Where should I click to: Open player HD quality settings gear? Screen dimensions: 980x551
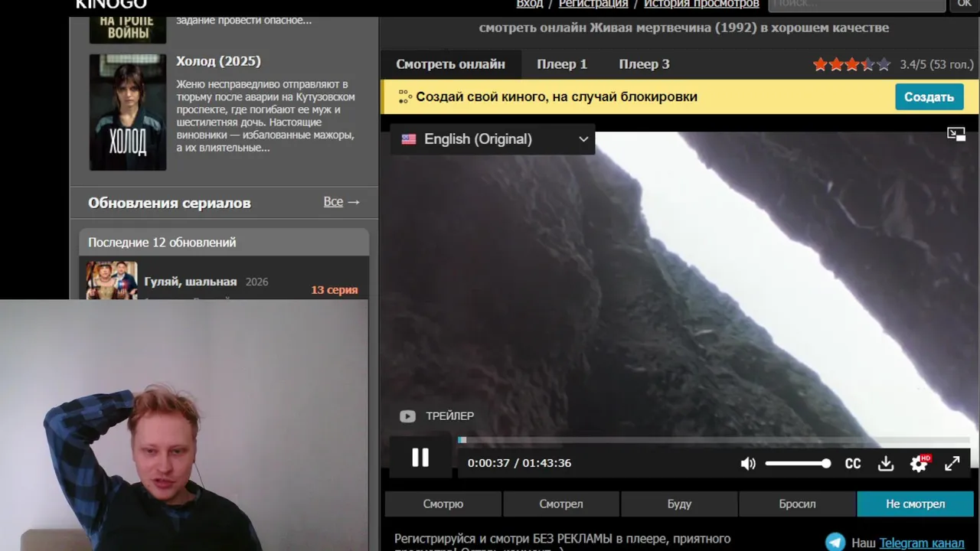919,463
